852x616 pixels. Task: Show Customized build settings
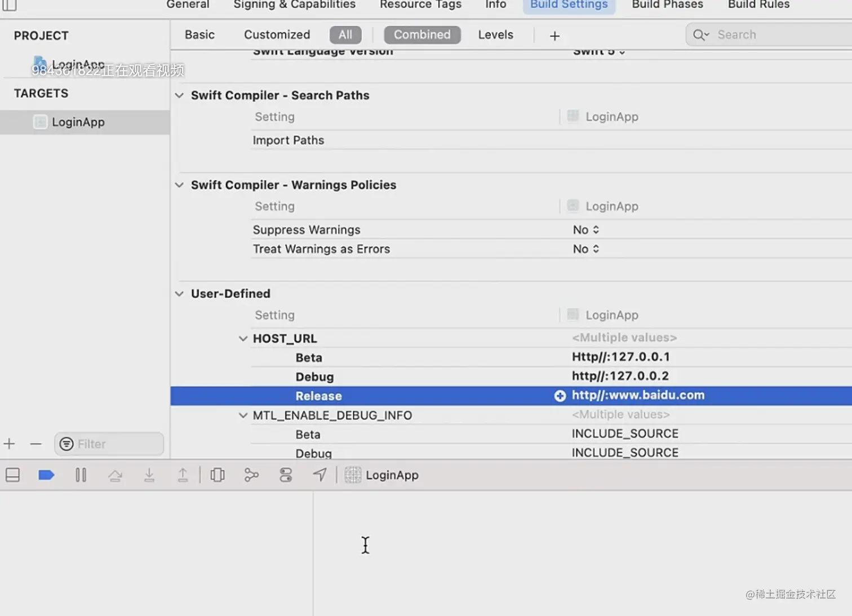277,34
